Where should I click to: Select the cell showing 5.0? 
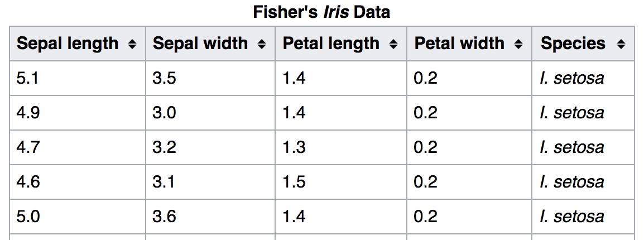28,217
